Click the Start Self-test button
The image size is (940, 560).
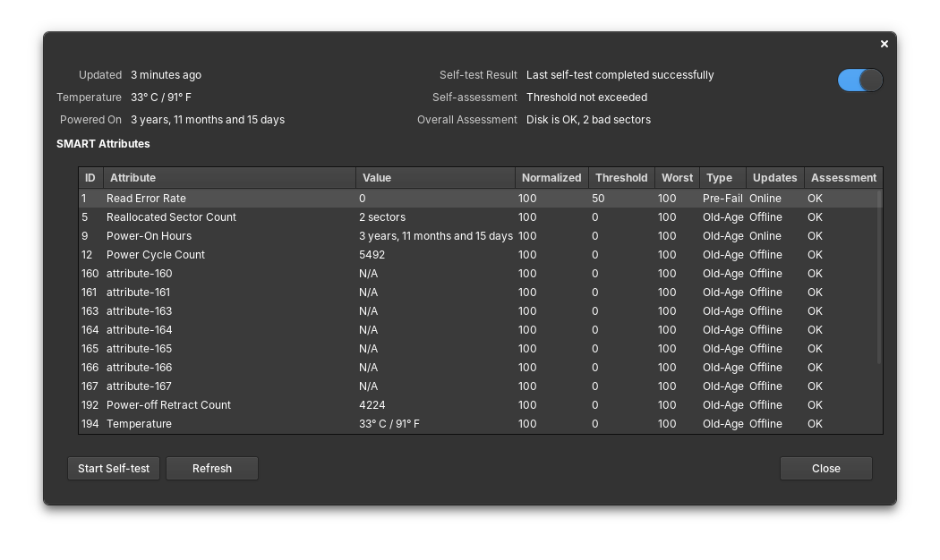(x=113, y=468)
